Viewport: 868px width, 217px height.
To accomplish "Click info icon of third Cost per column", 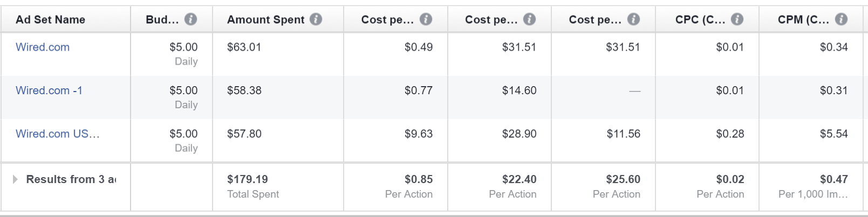I will pos(634,19).
